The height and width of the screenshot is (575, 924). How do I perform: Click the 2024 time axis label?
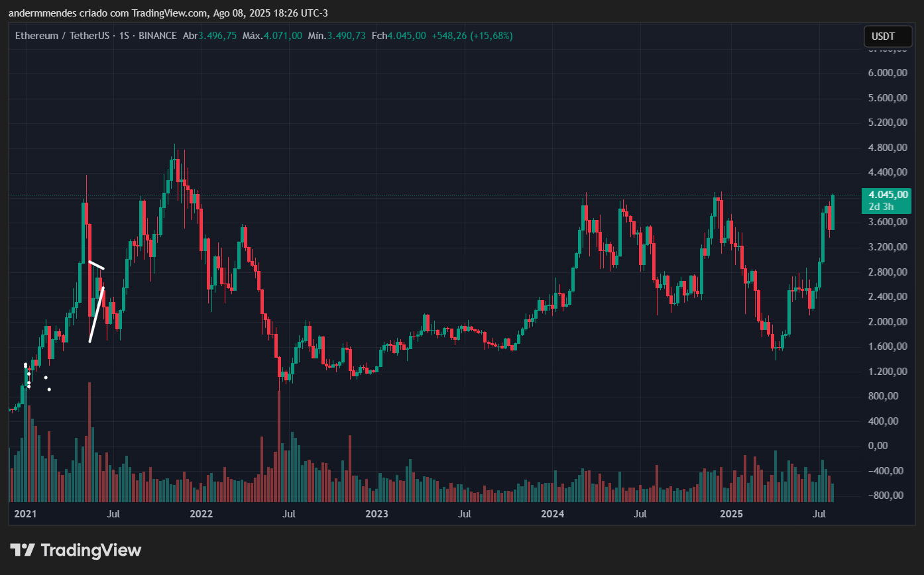pos(552,513)
